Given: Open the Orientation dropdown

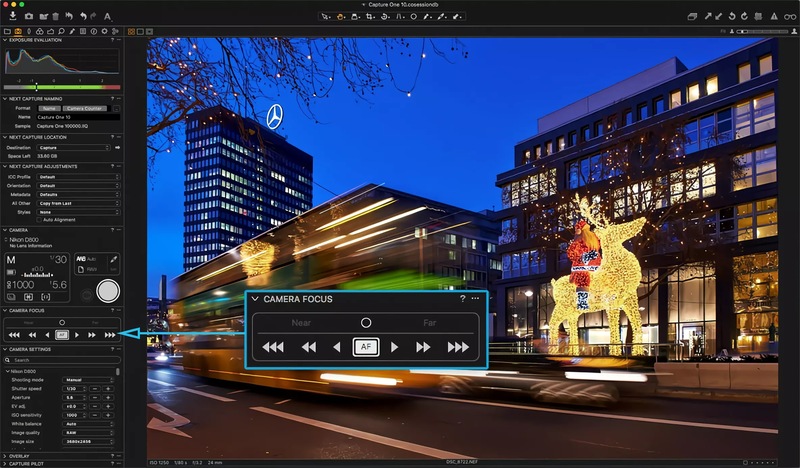Looking at the screenshot, I should coord(79,186).
